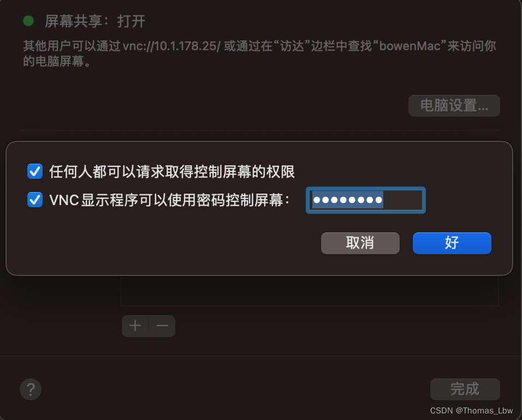Confirm the settings with the 好 button
Screen dimensions: 522x420
tap(452, 243)
